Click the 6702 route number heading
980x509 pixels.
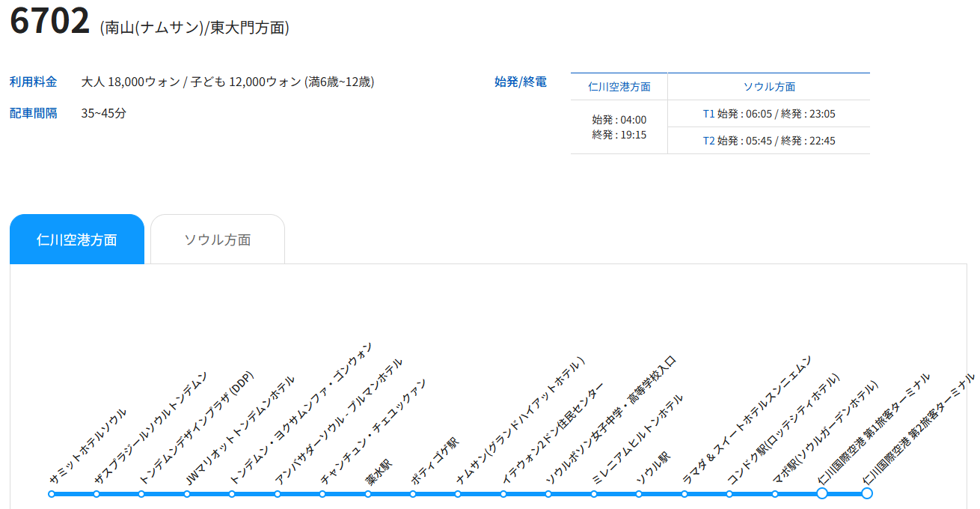click(50, 22)
